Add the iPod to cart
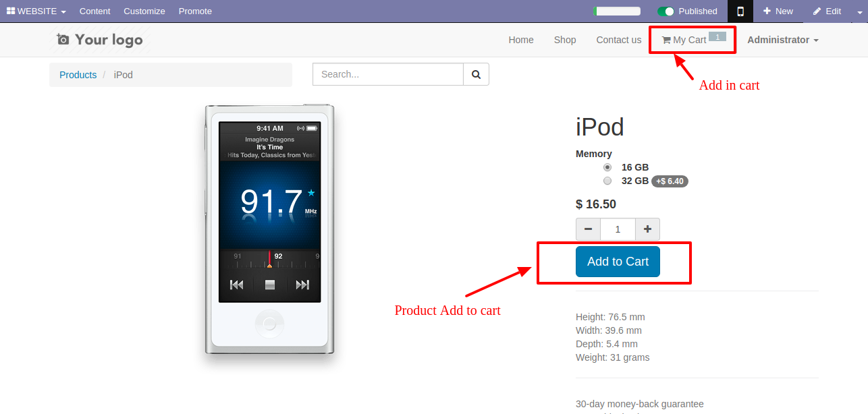Screen dimensions: 868x414 click(x=618, y=262)
